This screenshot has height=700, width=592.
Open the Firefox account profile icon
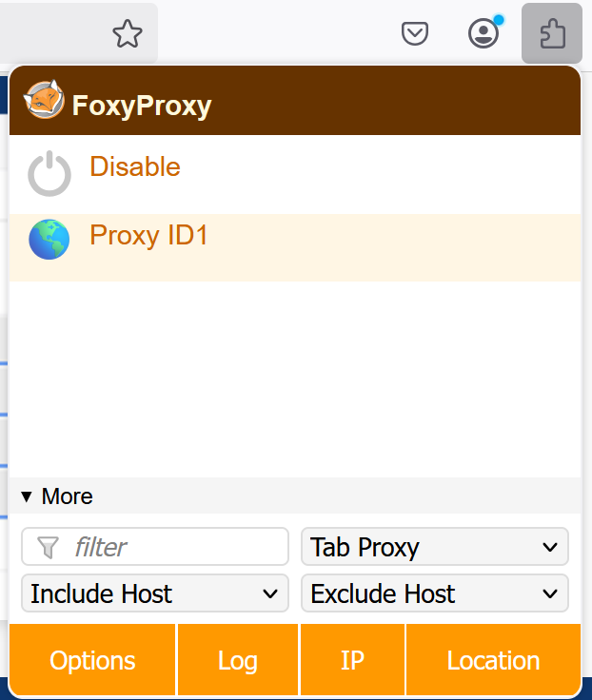pyautogui.click(x=483, y=35)
